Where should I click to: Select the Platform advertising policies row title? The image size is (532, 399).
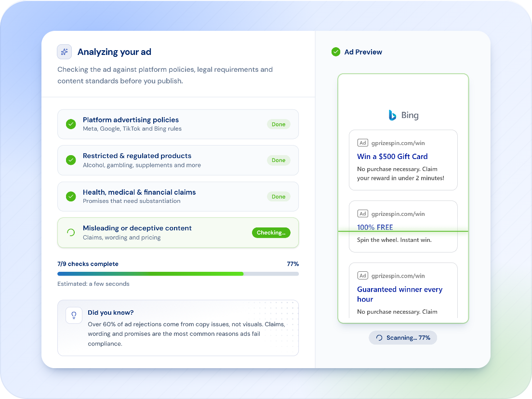[131, 120]
